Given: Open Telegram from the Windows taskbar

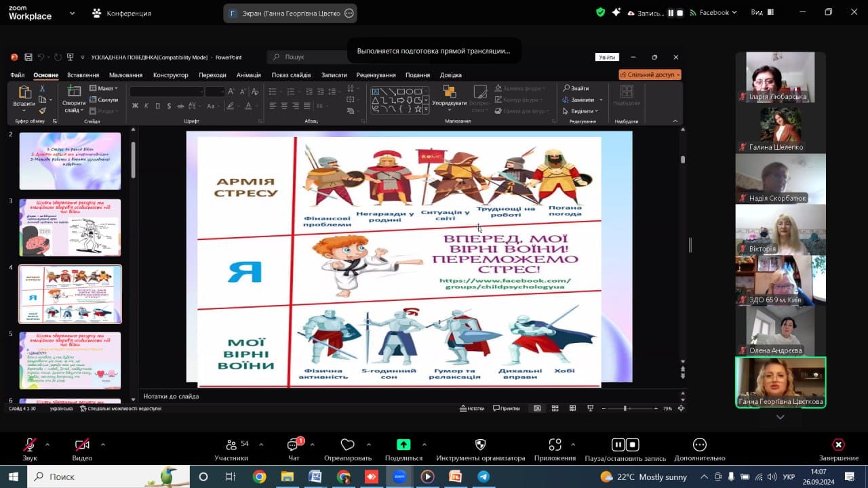Looking at the screenshot, I should tap(483, 476).
